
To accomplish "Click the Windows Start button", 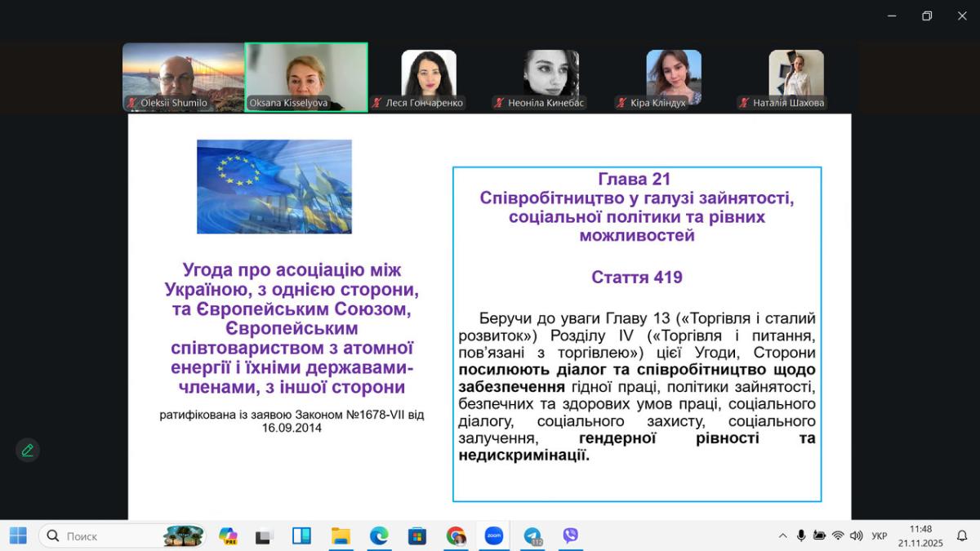I will pos(18,536).
